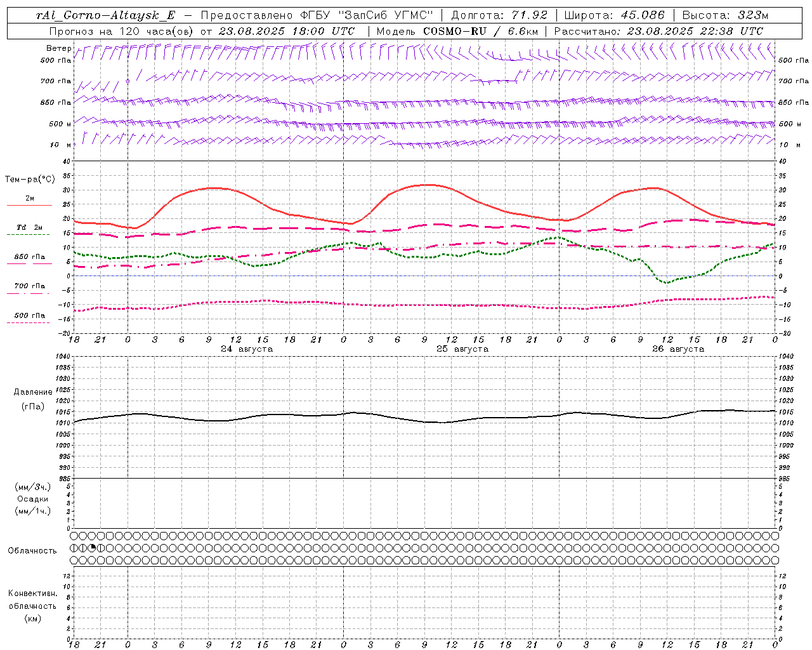Click the Осадки panel label
This screenshot has width=812, height=650.
[32, 499]
